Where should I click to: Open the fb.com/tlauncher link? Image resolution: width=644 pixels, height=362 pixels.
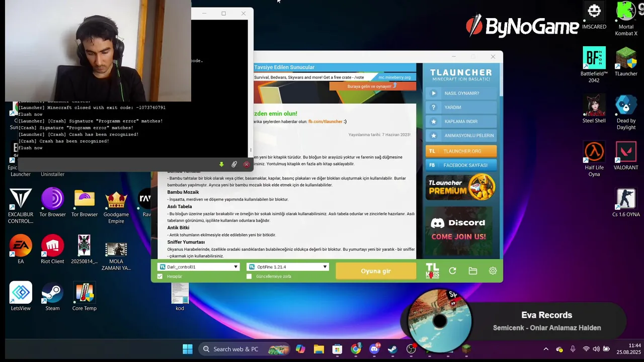click(x=325, y=122)
